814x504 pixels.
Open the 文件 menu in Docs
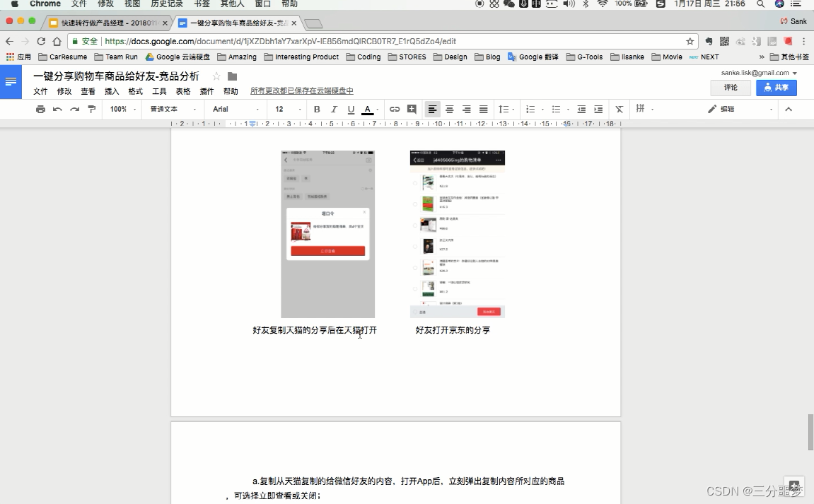[x=40, y=91]
